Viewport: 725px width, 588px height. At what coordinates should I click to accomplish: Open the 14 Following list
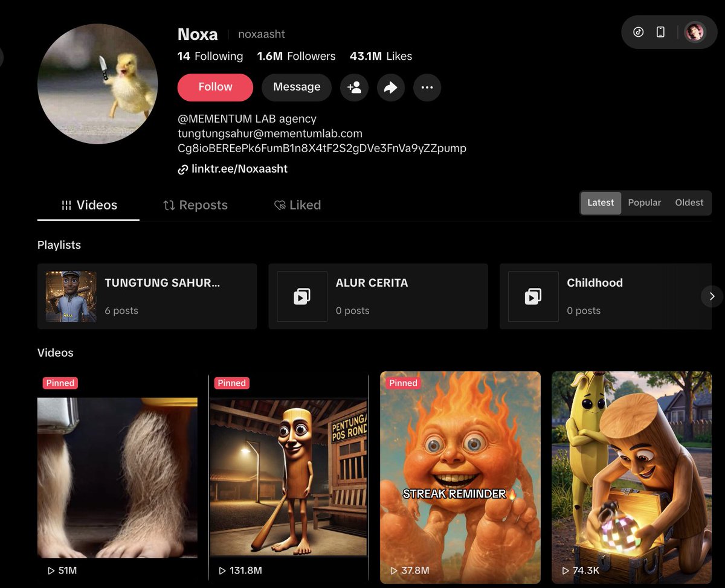pos(210,56)
